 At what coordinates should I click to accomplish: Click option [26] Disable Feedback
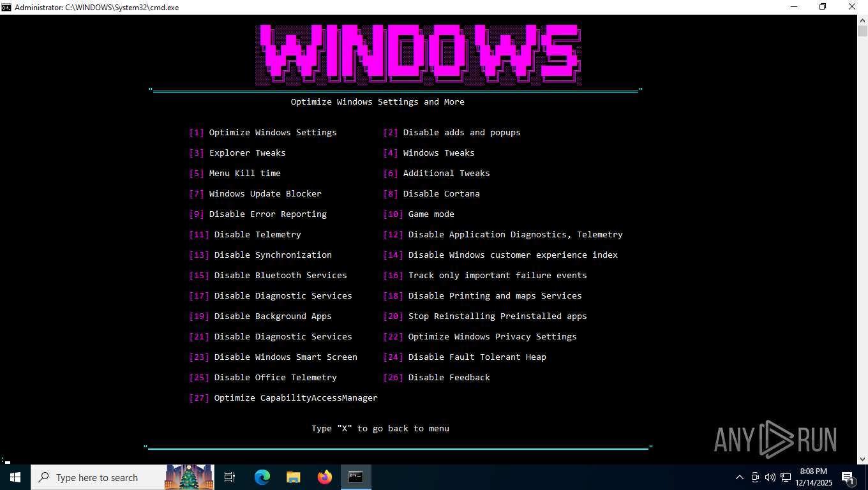(437, 378)
